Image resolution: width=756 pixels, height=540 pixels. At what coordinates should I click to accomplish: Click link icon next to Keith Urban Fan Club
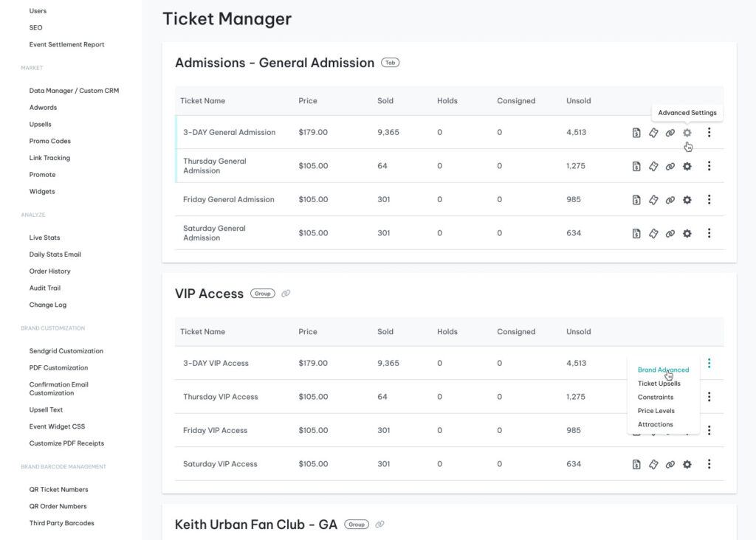[379, 525]
